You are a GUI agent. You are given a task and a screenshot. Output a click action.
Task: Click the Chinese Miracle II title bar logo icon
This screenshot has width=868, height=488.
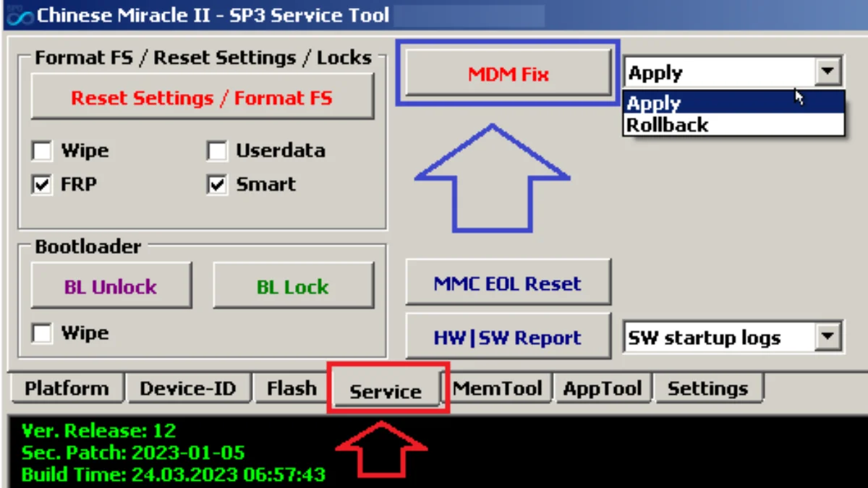point(19,14)
